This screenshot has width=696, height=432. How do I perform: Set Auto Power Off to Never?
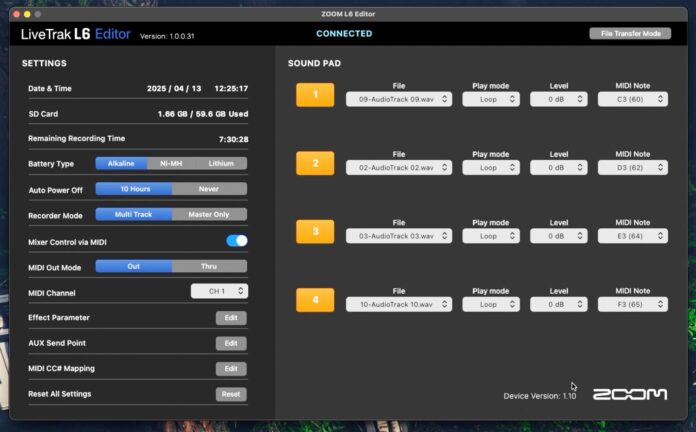tap(209, 188)
